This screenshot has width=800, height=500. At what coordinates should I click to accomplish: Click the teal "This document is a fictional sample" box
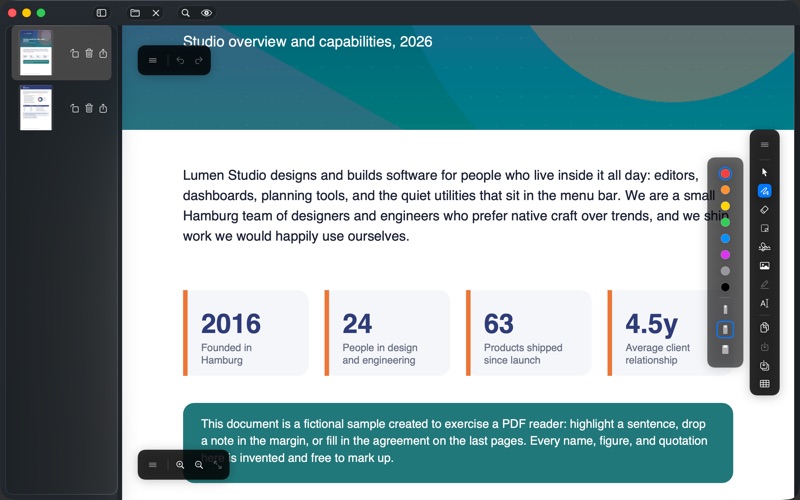(458, 442)
